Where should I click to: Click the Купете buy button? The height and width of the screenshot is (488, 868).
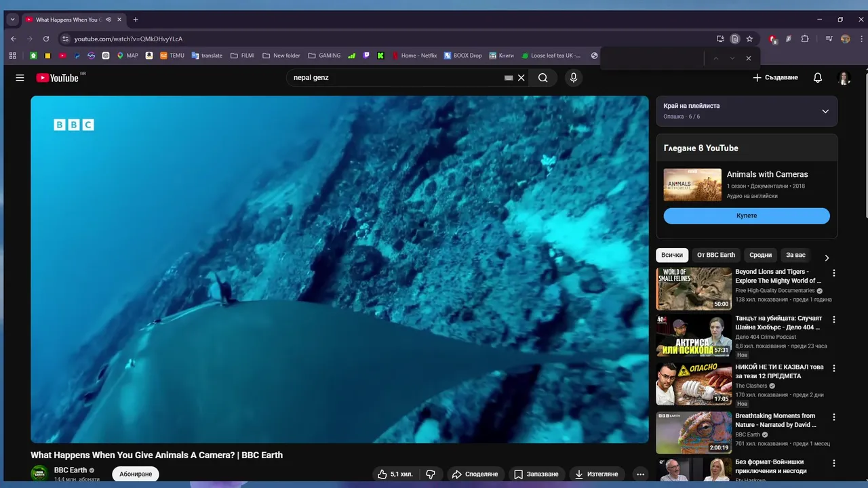(747, 216)
